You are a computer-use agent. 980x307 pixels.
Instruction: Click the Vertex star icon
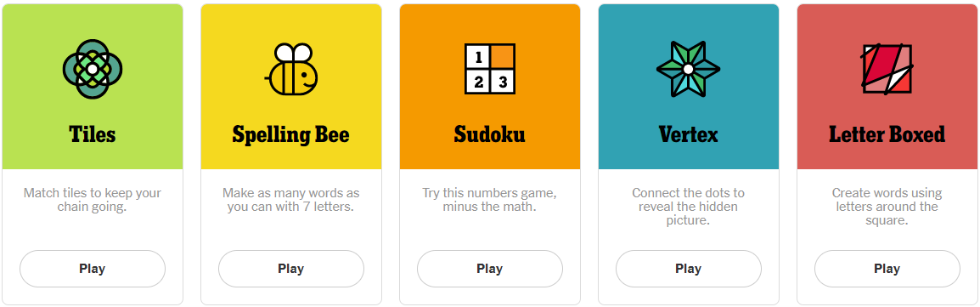coord(688,69)
